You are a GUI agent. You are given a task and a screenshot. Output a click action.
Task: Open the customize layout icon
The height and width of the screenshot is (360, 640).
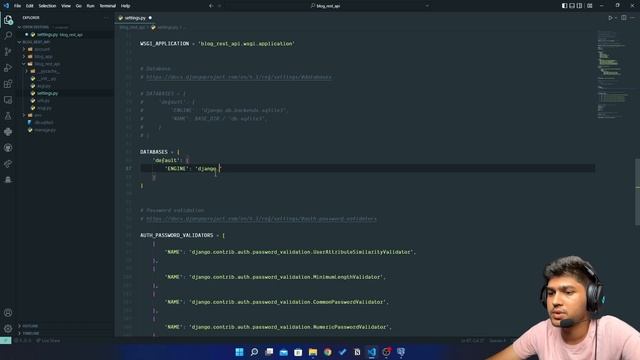(x=590, y=6)
